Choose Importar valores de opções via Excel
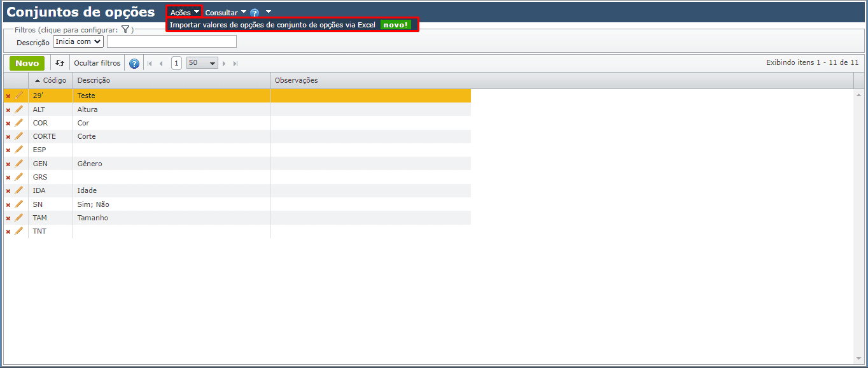 click(x=291, y=25)
